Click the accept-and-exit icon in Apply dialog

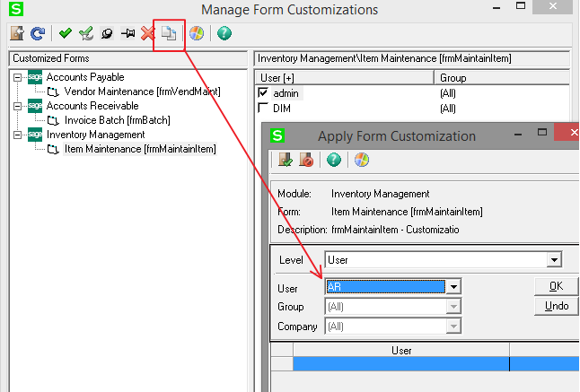click(x=286, y=161)
